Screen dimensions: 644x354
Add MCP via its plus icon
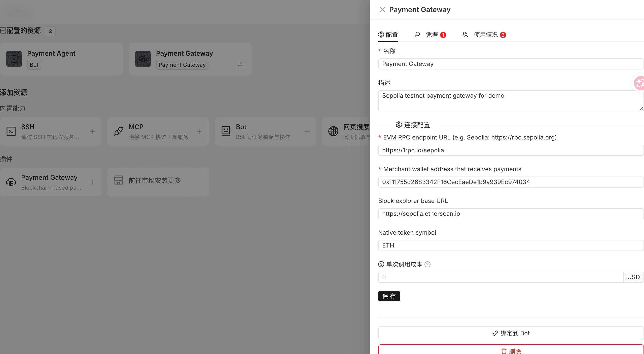tap(199, 131)
